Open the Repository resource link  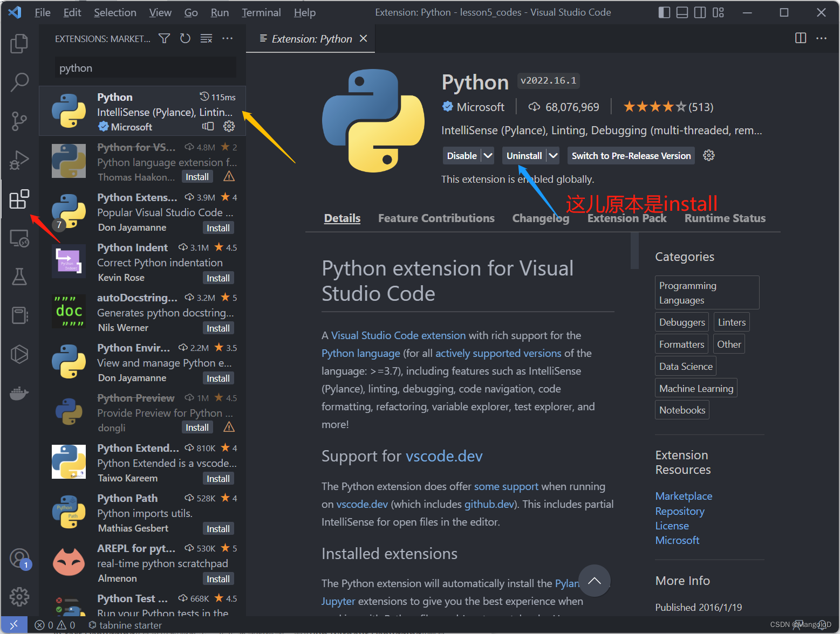(x=680, y=511)
